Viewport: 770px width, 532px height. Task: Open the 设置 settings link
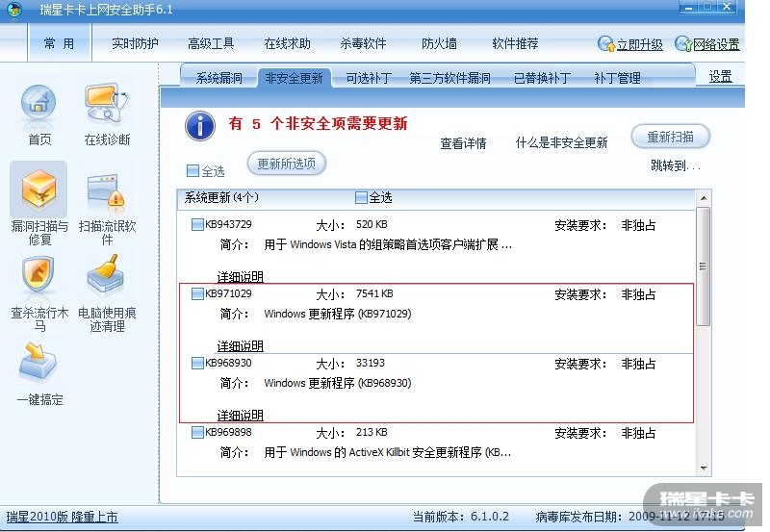720,77
